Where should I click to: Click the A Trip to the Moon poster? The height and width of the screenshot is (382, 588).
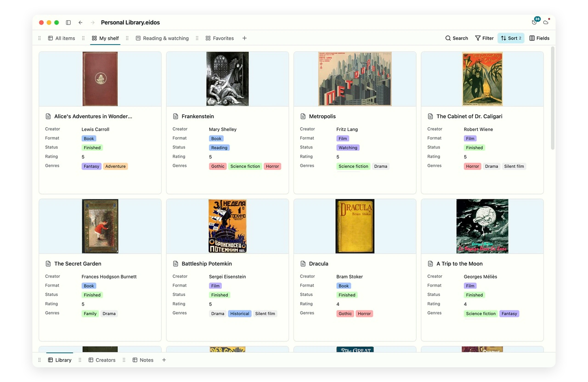pos(482,226)
